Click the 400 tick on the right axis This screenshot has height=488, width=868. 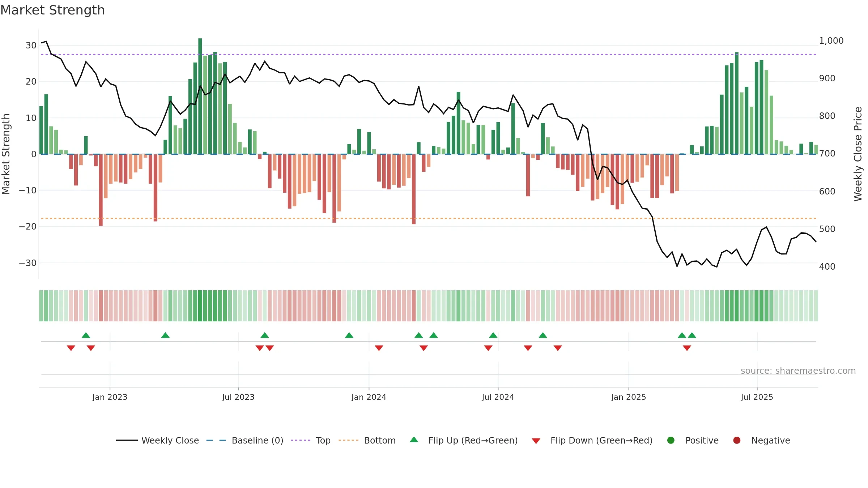(827, 267)
